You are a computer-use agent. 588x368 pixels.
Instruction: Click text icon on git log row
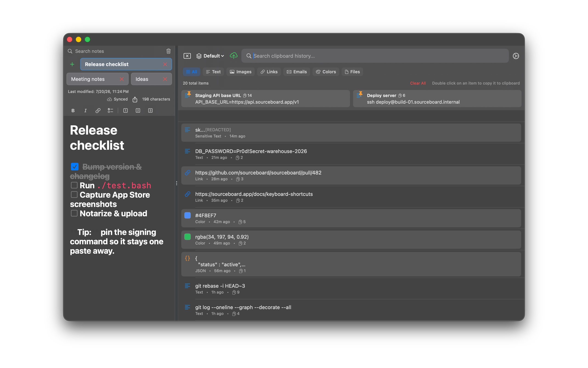click(187, 307)
